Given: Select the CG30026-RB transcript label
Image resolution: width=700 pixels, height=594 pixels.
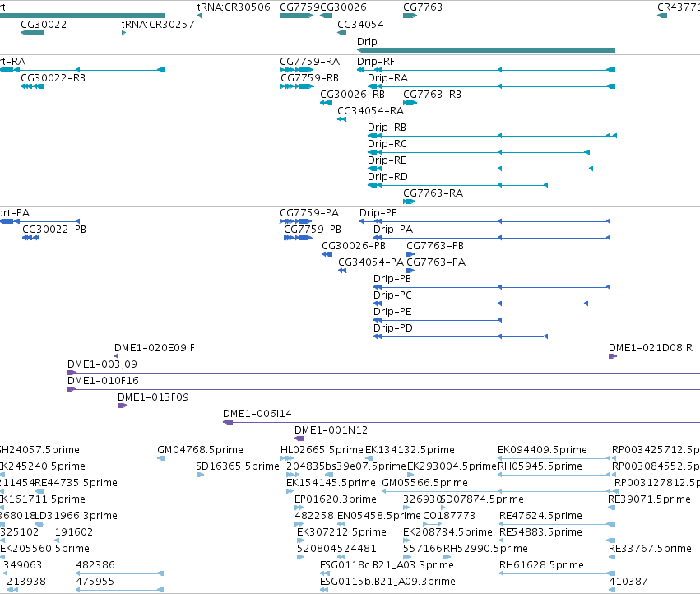Looking at the screenshot, I should [x=352, y=95].
